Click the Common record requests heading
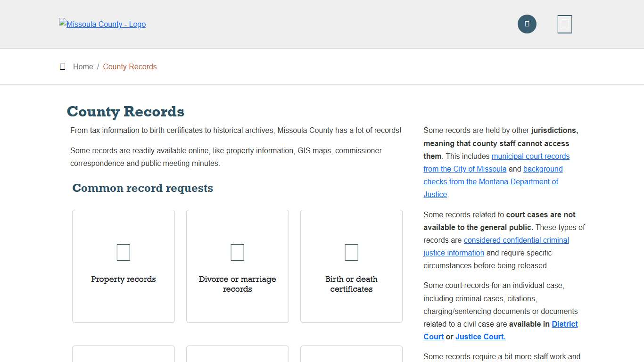 click(x=142, y=188)
